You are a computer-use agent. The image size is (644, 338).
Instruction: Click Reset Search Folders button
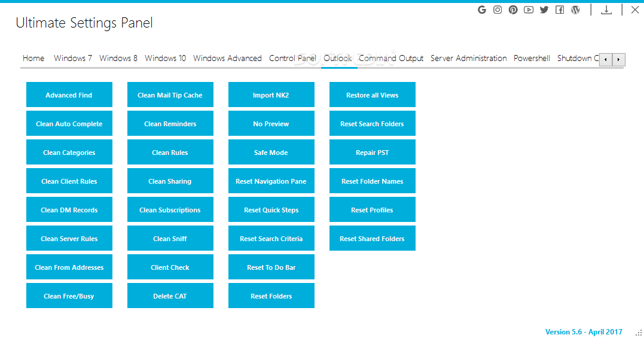pos(372,123)
